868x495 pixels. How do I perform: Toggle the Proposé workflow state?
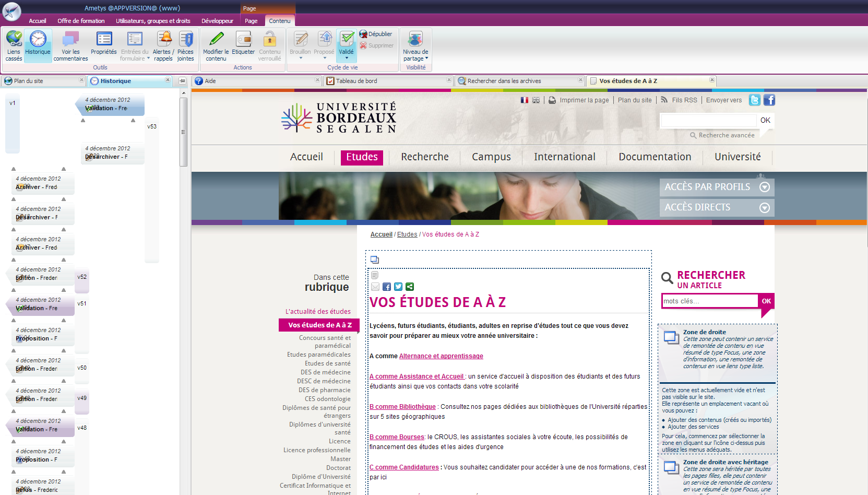coord(324,40)
